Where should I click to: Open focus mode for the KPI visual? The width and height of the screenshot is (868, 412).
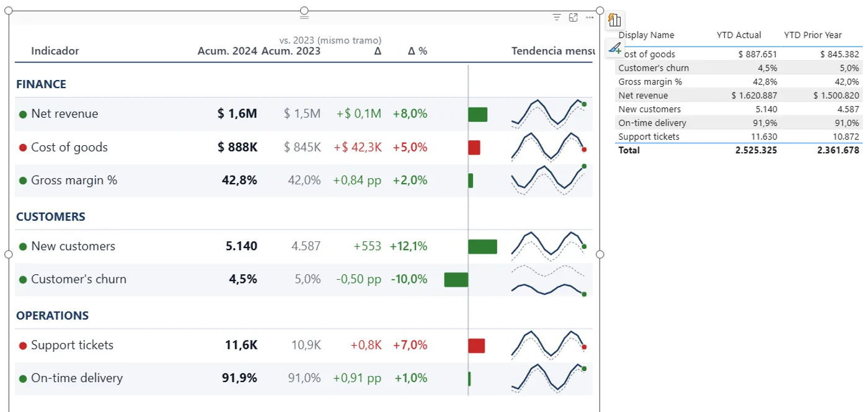573,17
